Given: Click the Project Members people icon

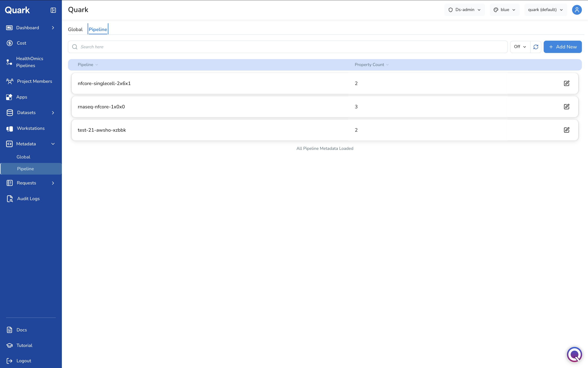Looking at the screenshot, I should pos(10,81).
